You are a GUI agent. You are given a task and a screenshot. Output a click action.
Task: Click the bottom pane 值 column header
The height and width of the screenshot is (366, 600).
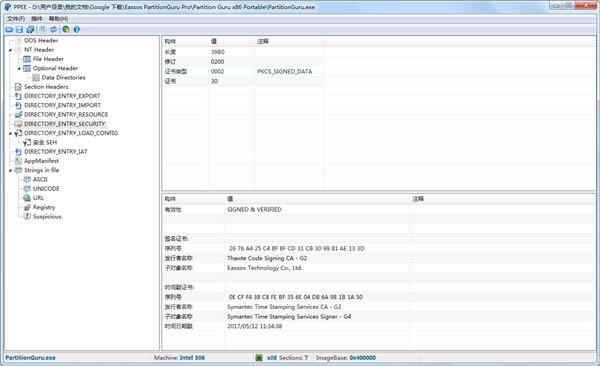[x=317, y=199]
